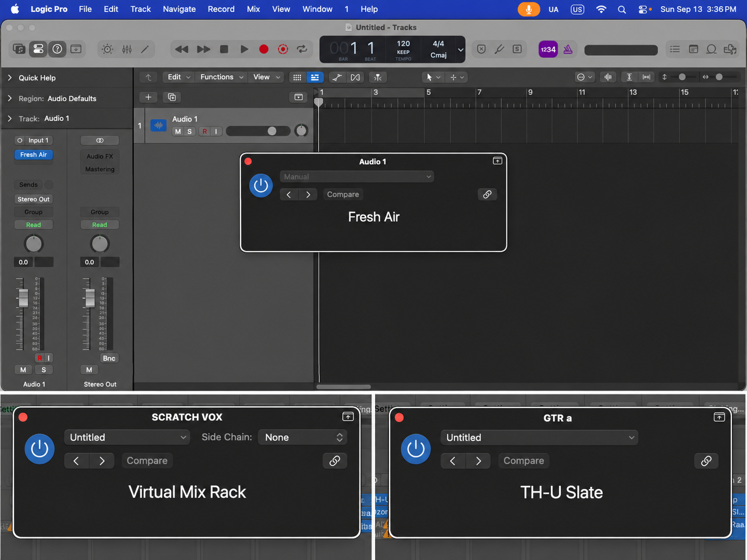This screenshot has width=747, height=560.
Task: Toggle Quick Help question mark button
Action: [x=57, y=49]
